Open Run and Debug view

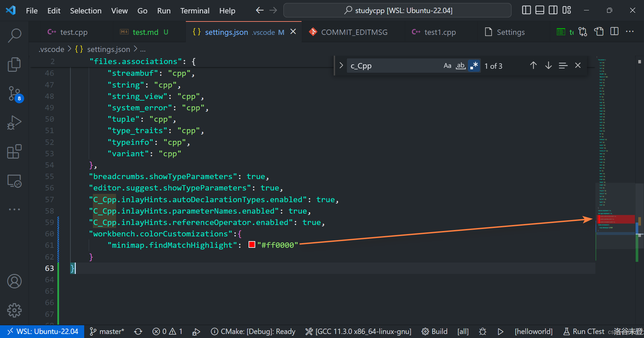14,122
